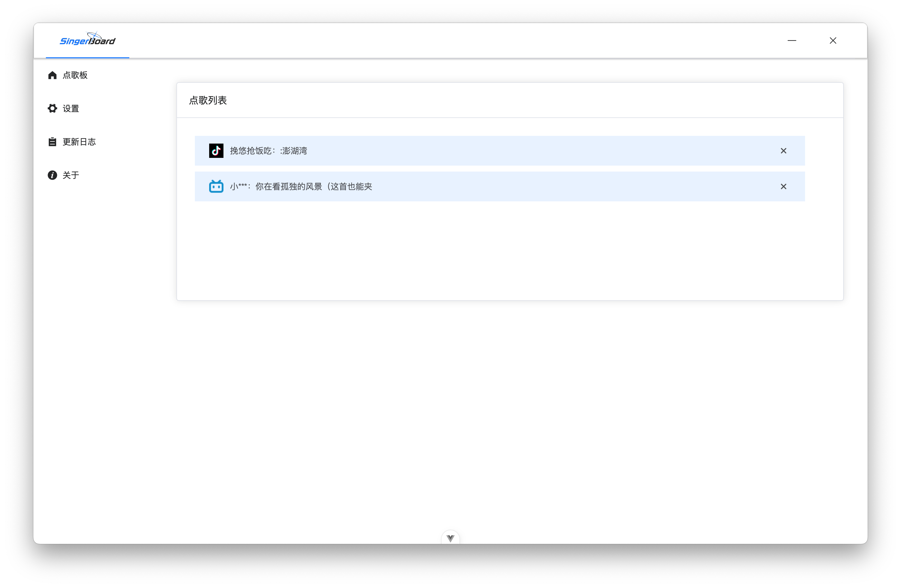This screenshot has height=588, width=901.
Task: Close the SingerBoard window
Action: click(833, 41)
